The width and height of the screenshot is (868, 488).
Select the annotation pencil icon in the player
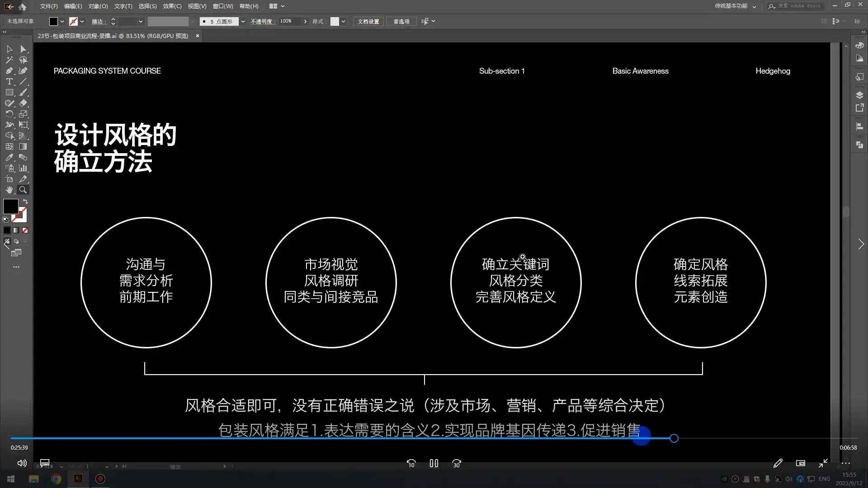point(778,463)
